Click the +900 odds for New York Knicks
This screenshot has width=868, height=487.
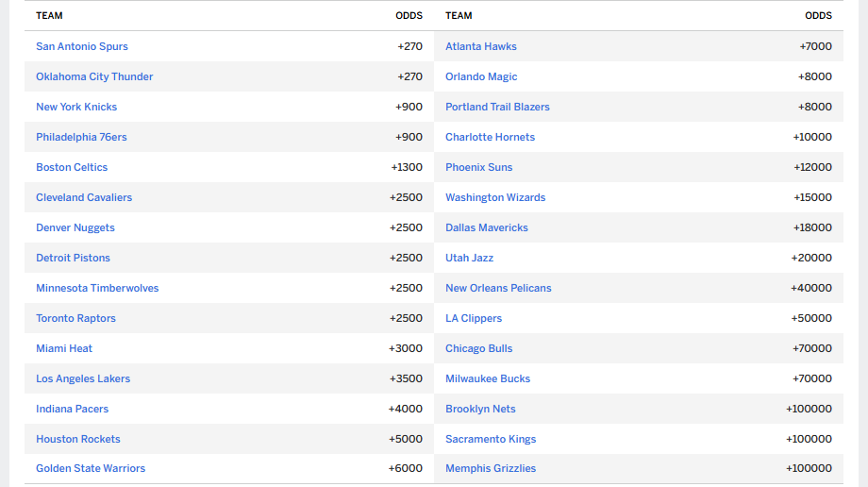click(x=409, y=107)
